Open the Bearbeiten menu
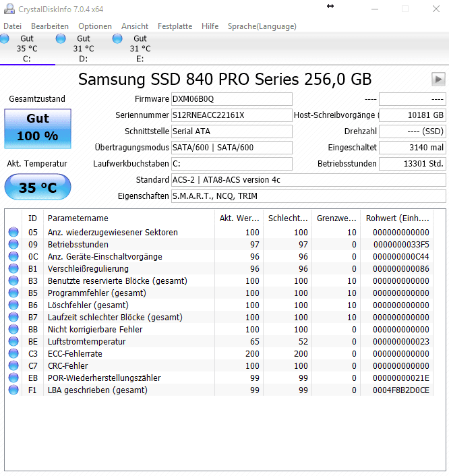The height and width of the screenshot is (476, 449). [x=50, y=26]
